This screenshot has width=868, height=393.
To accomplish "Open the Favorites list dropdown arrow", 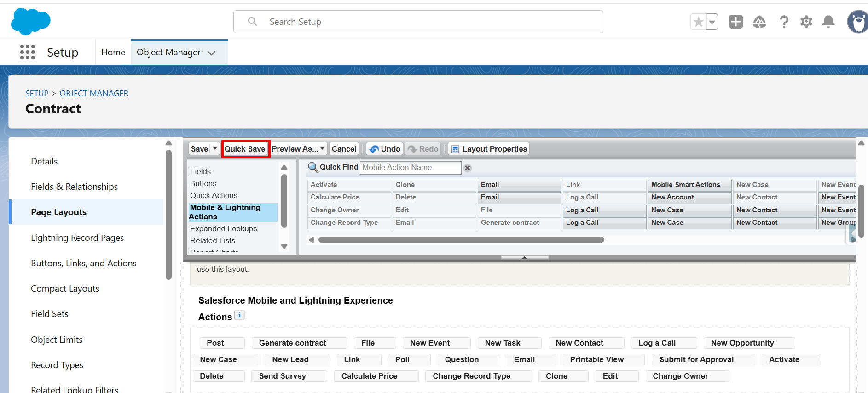I will click(x=712, y=22).
